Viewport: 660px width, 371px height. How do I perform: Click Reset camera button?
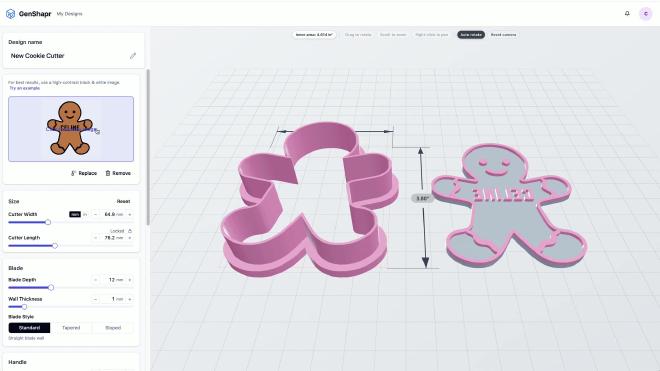point(503,35)
